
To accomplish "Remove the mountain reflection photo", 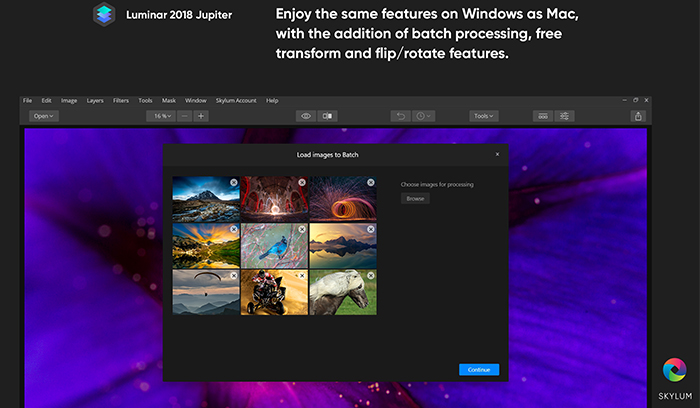I will [x=371, y=229].
